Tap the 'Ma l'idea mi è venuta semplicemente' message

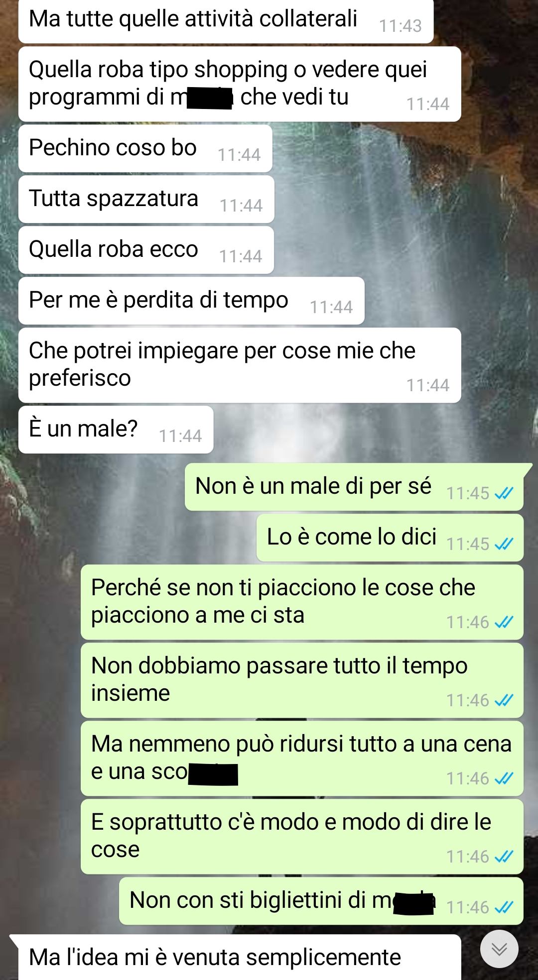click(240, 957)
